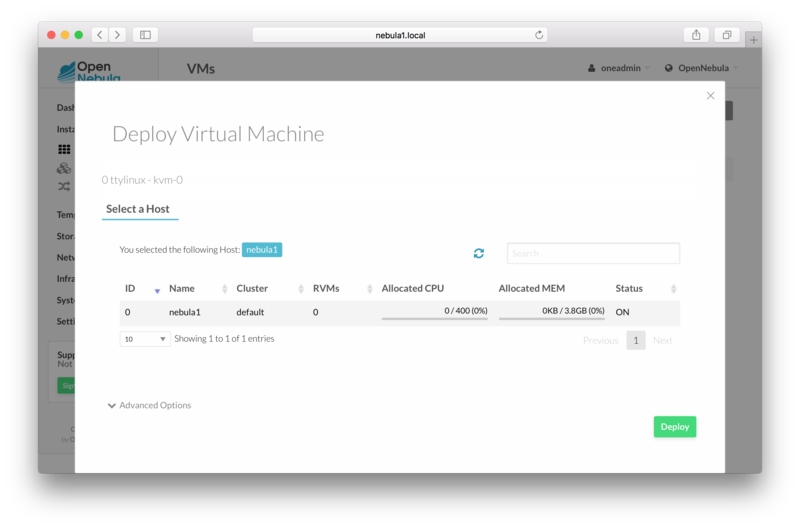The width and height of the screenshot is (800, 528).
Task: Click the host Search field
Action: tap(592, 253)
